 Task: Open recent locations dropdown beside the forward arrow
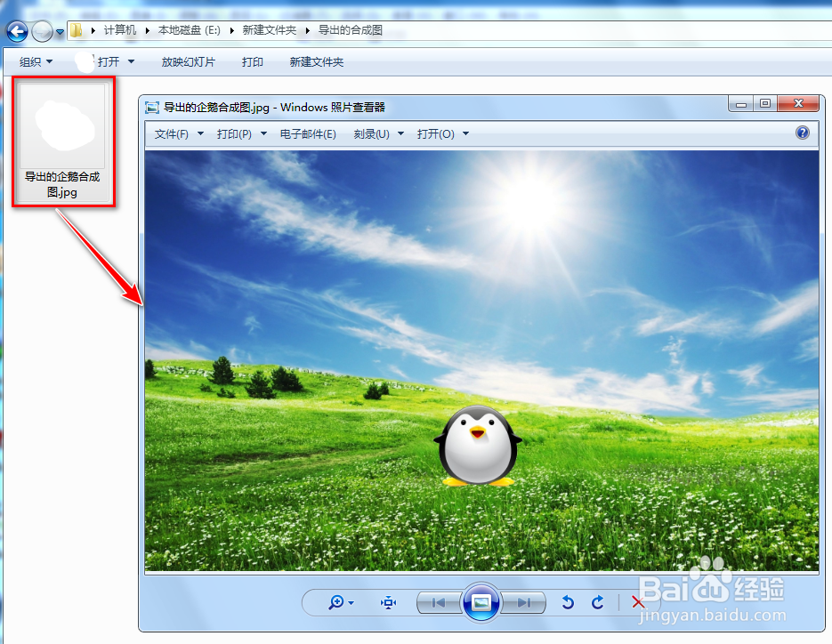[60, 32]
